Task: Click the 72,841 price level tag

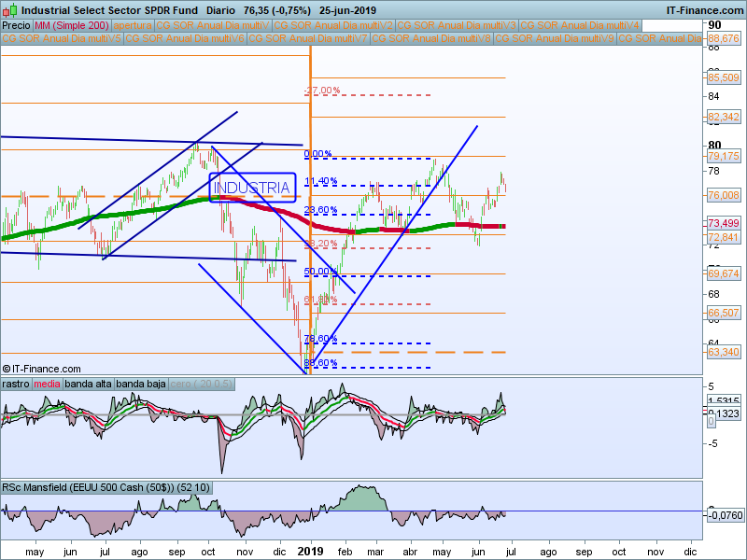Action: point(724,237)
